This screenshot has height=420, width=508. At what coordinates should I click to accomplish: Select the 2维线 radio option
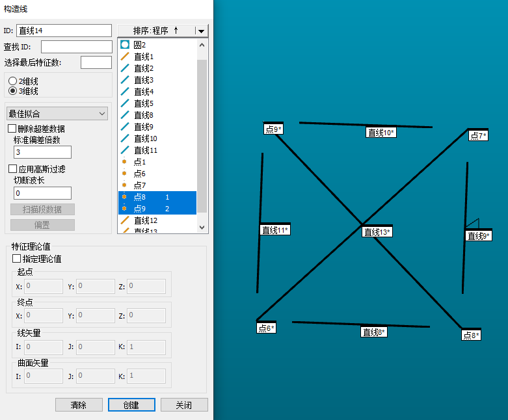pyautogui.click(x=12, y=81)
